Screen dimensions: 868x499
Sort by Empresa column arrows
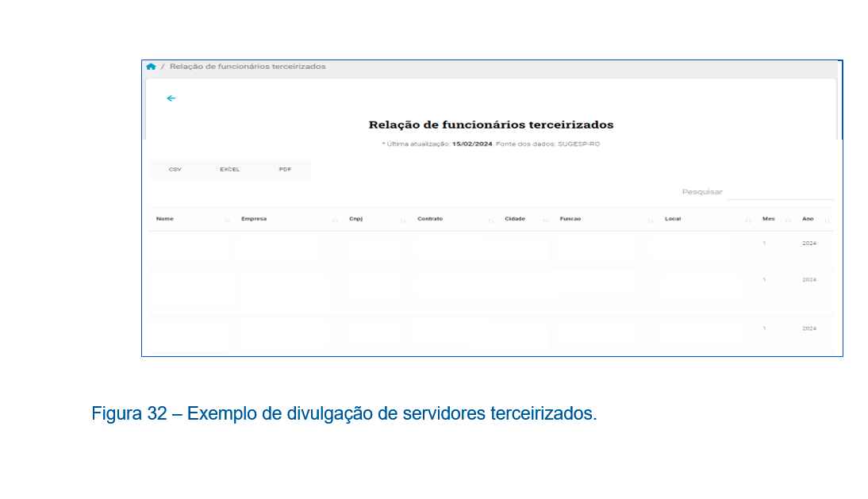[335, 221]
